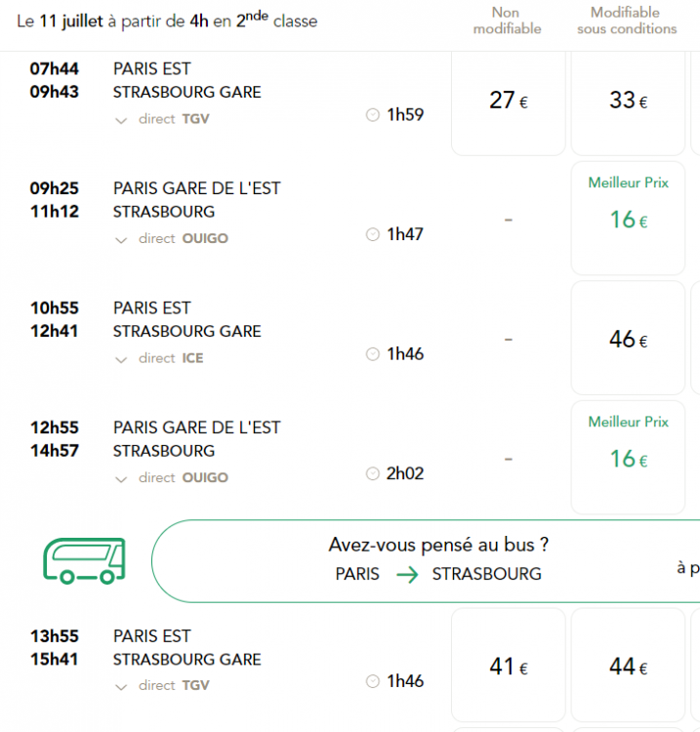
Task: Click the clock icon beside 1h59 duration
Action: click(373, 115)
